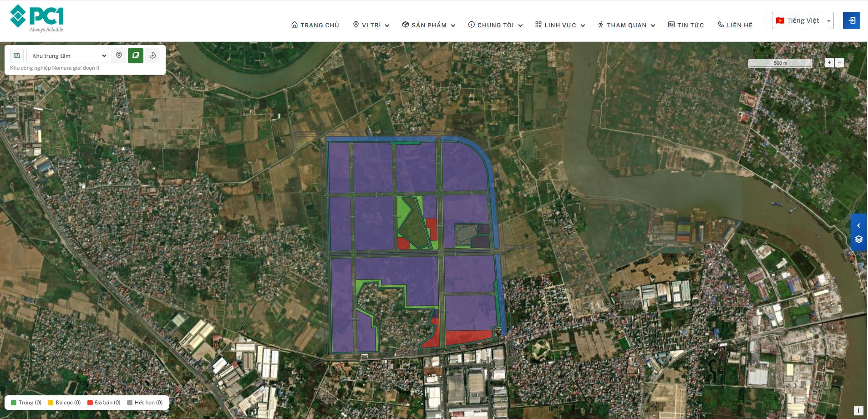The height and width of the screenshot is (419, 868).
Task: Go to the TIN TỨC page
Action: click(x=685, y=25)
